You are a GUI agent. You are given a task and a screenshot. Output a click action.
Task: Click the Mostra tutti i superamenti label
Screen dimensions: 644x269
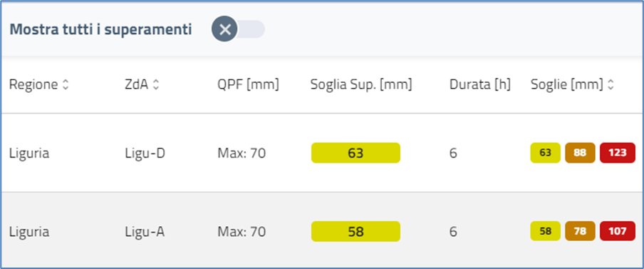tap(100, 30)
